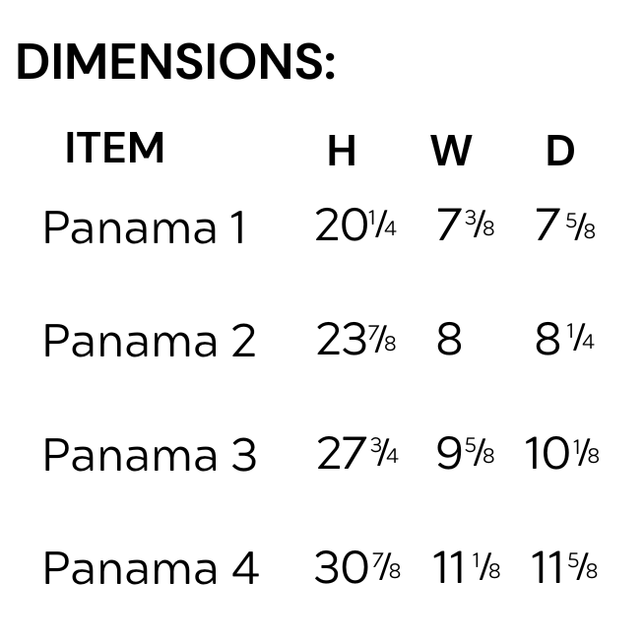644x644 pixels.
Task: Click Panama 1 width value 7⅜
Action: [465, 226]
